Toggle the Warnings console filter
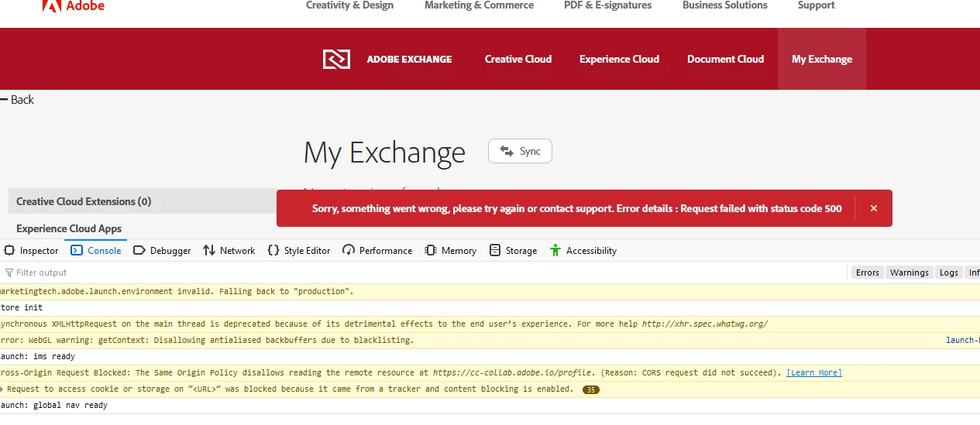 click(909, 272)
